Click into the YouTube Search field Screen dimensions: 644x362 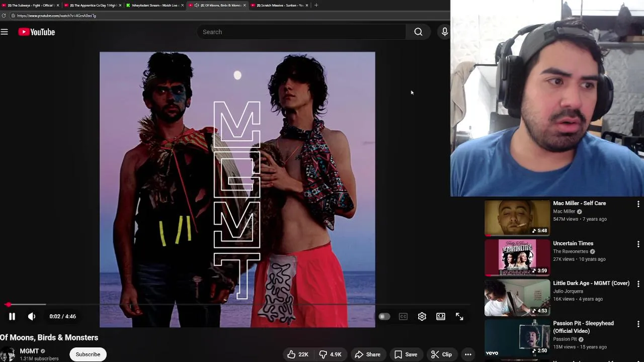click(x=302, y=32)
